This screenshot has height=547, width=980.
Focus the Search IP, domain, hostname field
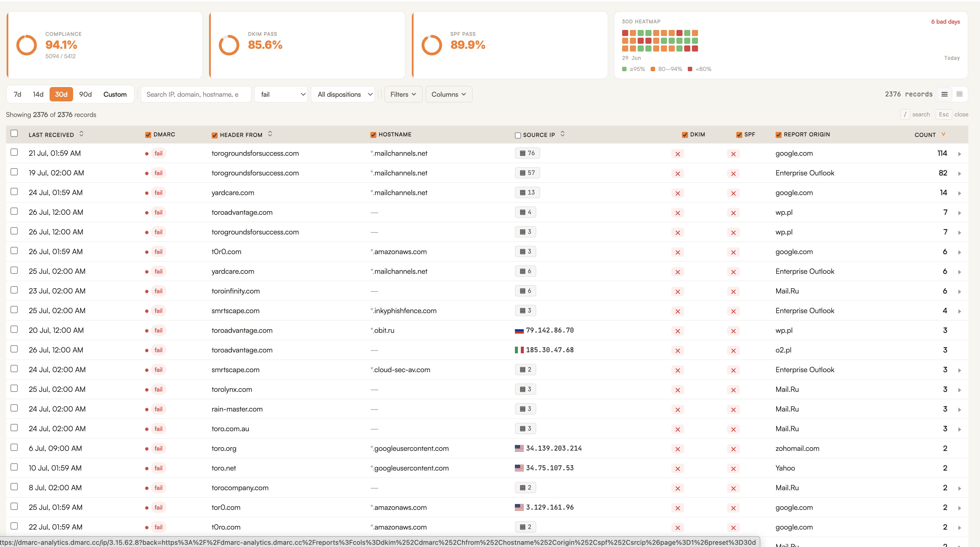pyautogui.click(x=196, y=94)
